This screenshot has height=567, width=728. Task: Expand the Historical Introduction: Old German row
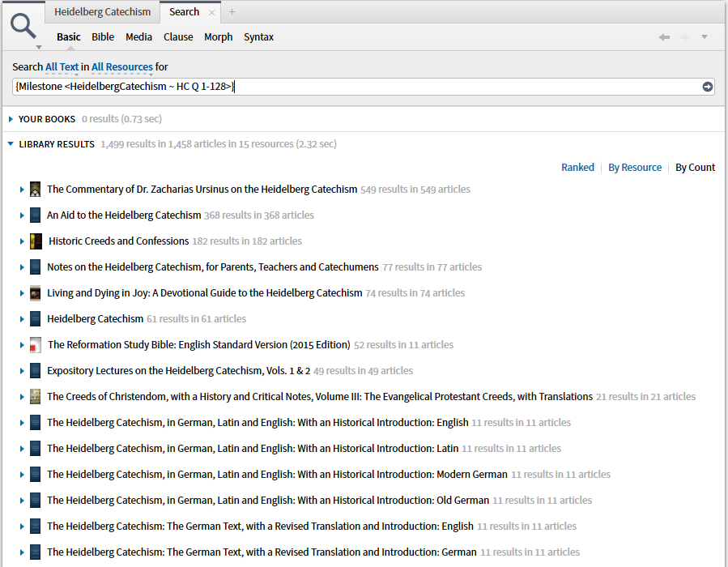(22, 501)
